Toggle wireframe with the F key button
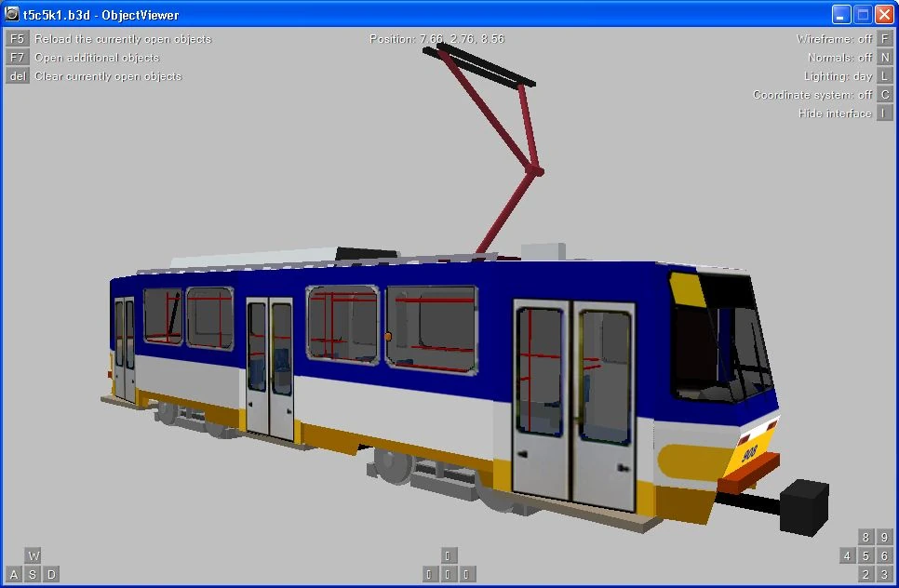This screenshot has height=588, width=899. click(885, 38)
